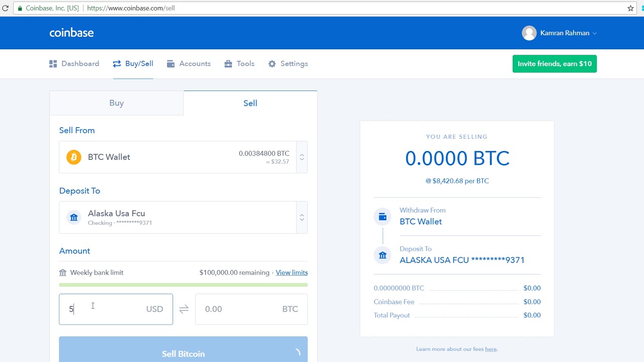Image resolution: width=644 pixels, height=362 pixels.
Task: Click the @ $8,420.68 per BTC rate
Action: (457, 181)
